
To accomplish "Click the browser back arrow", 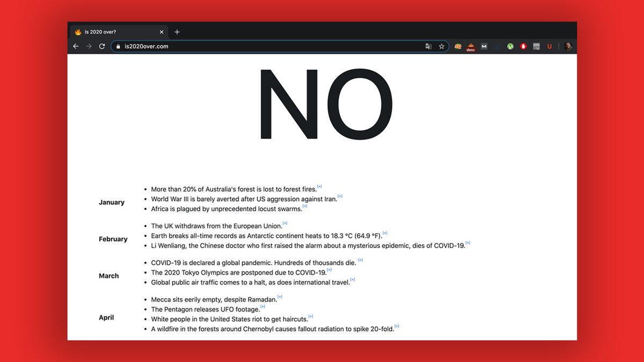I will 76,47.
